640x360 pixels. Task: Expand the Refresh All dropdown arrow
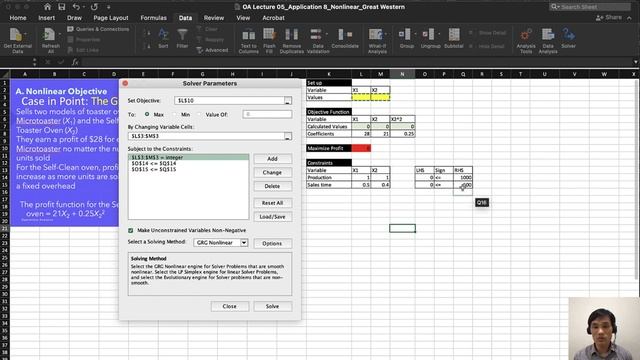click(x=60, y=34)
